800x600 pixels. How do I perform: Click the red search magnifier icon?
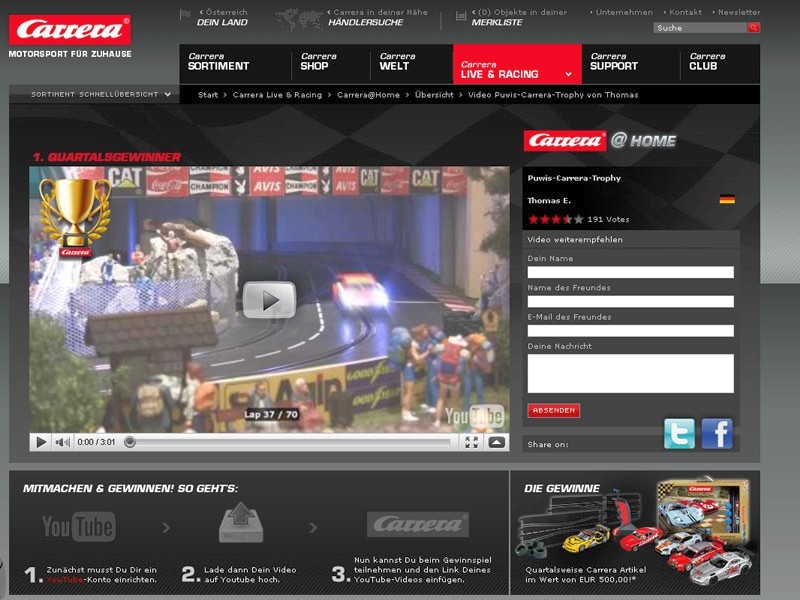click(x=753, y=28)
